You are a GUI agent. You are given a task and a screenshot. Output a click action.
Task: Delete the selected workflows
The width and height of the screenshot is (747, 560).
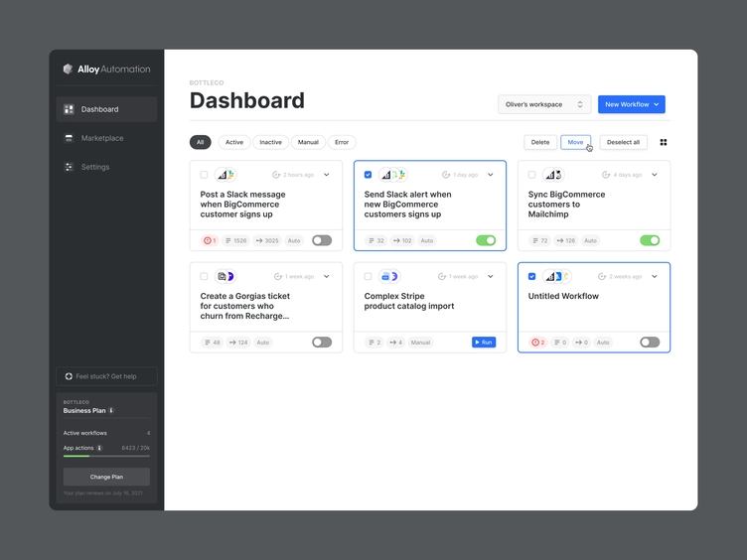point(540,142)
